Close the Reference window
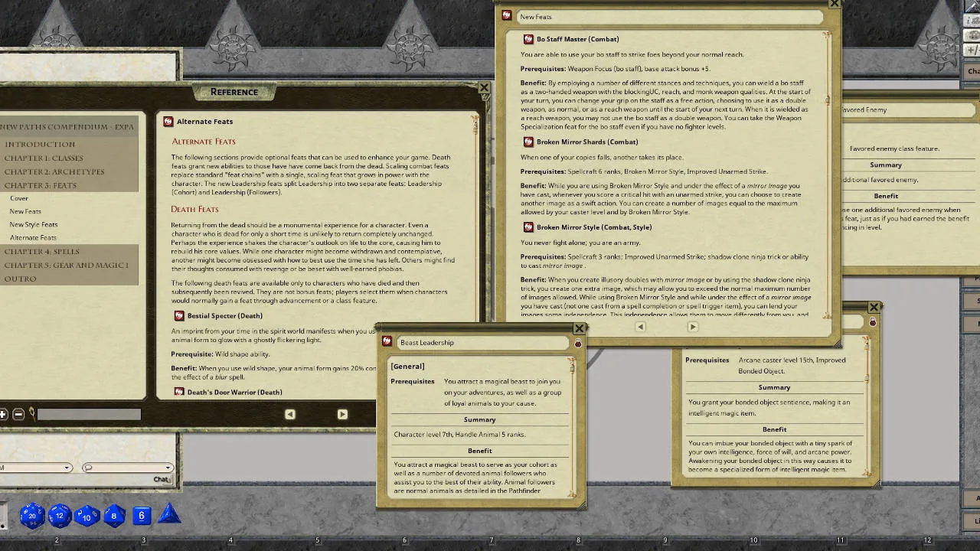This screenshot has height=551, width=980. click(x=484, y=88)
